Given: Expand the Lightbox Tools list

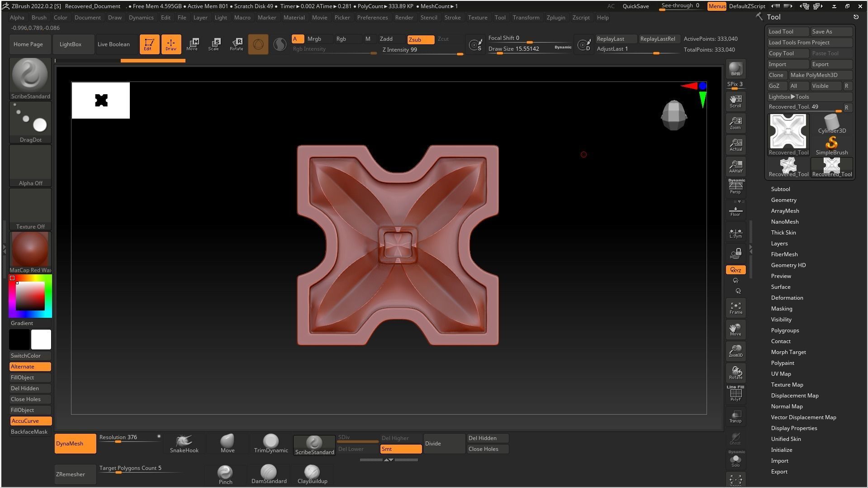Looking at the screenshot, I should point(810,97).
